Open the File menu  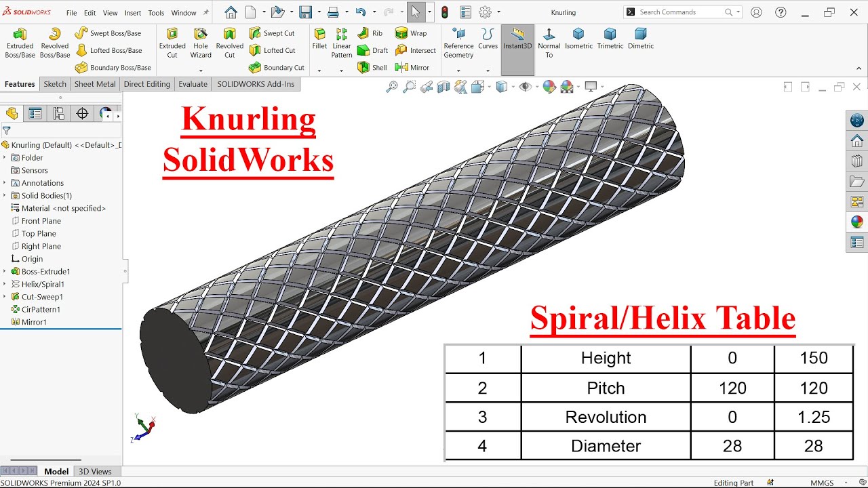[71, 13]
